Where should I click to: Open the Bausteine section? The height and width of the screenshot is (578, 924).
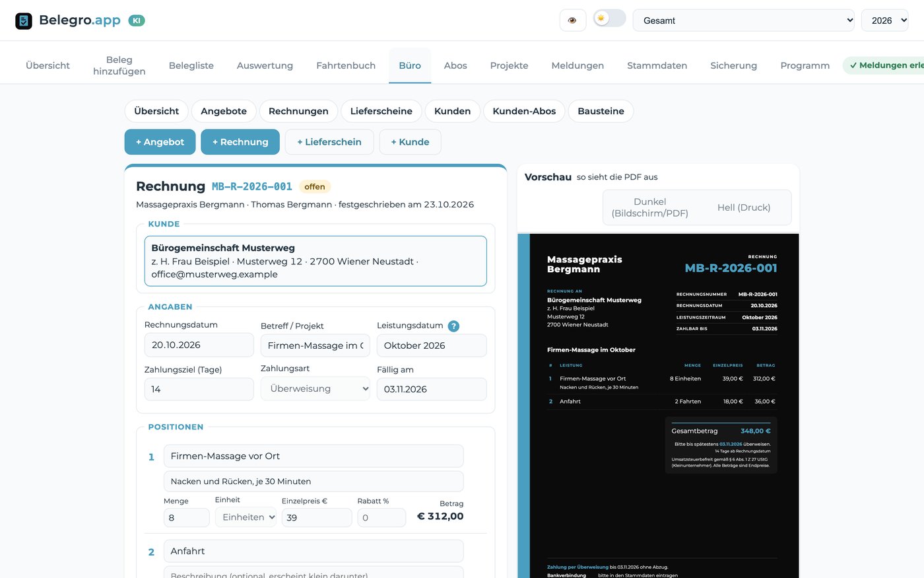pyautogui.click(x=601, y=111)
